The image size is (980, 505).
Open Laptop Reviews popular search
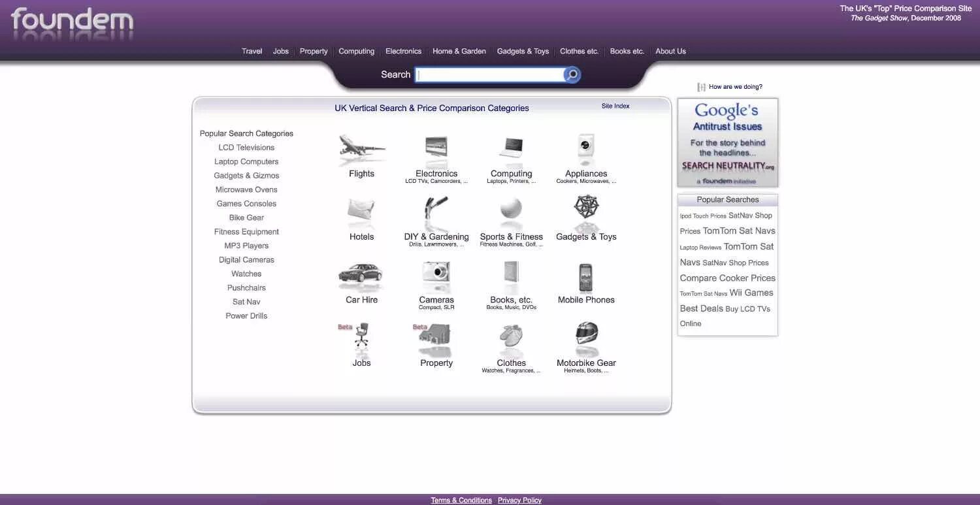700,248
